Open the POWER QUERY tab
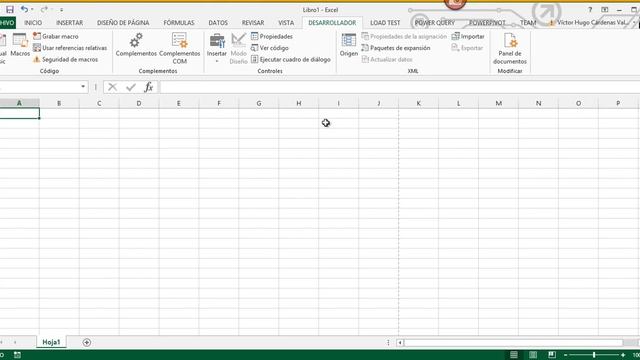 coord(435,23)
